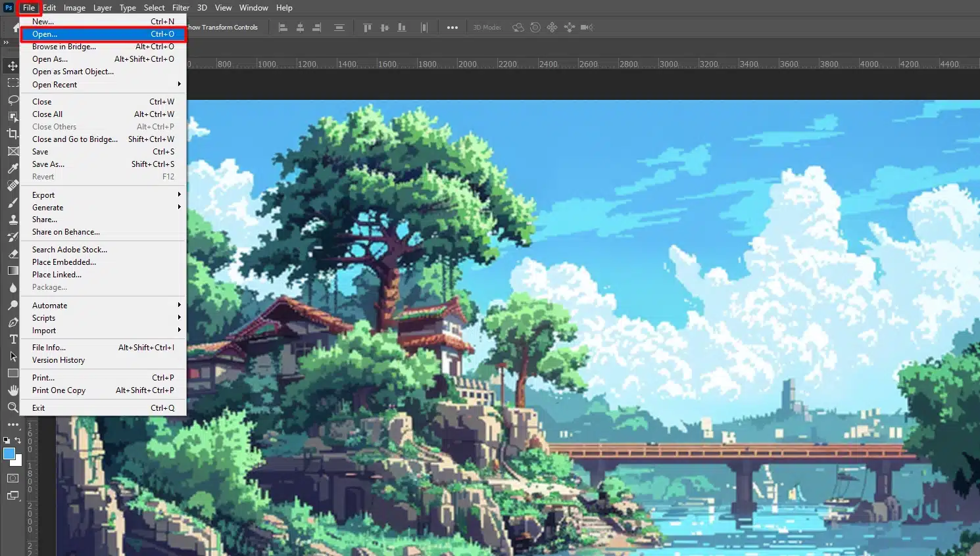Click the Align Vertical Centers icon
Image resolution: width=980 pixels, height=556 pixels.
385,28
